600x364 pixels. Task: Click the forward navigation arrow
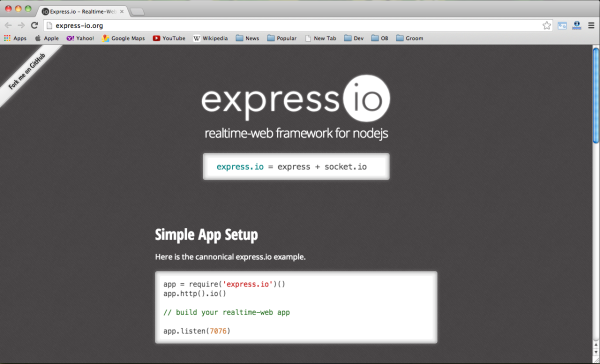[21, 25]
